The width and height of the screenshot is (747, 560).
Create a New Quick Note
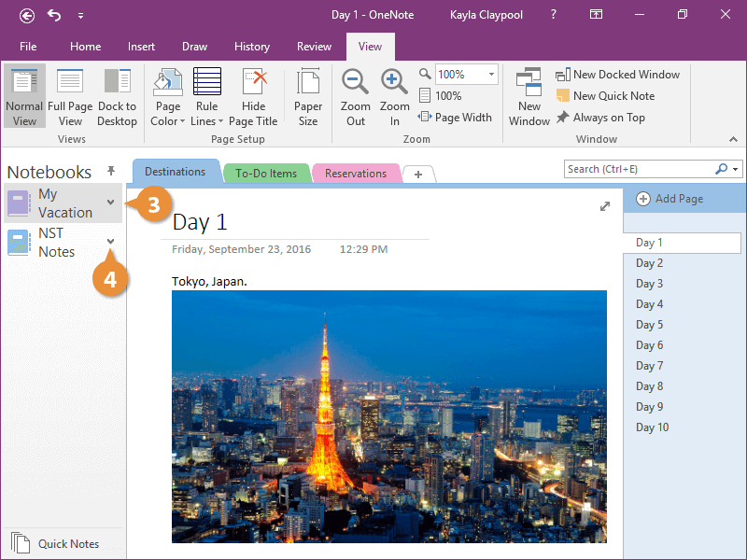tap(605, 96)
